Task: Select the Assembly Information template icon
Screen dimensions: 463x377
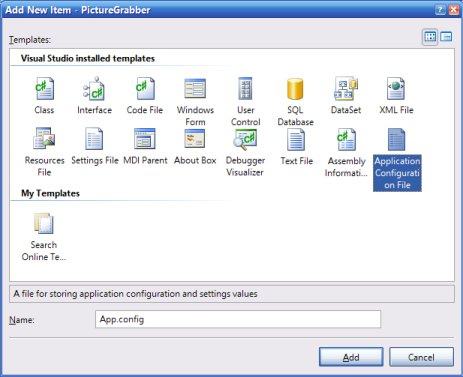Action: tap(346, 139)
